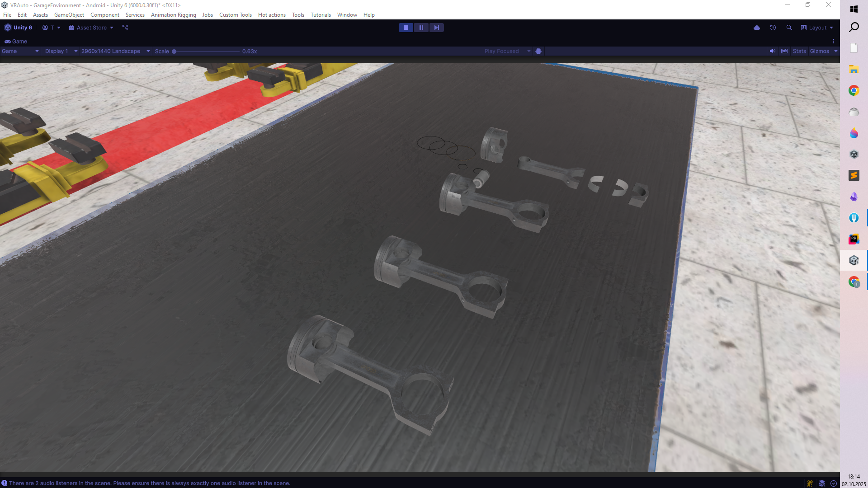Toggle the Stats overlay

click(x=799, y=51)
